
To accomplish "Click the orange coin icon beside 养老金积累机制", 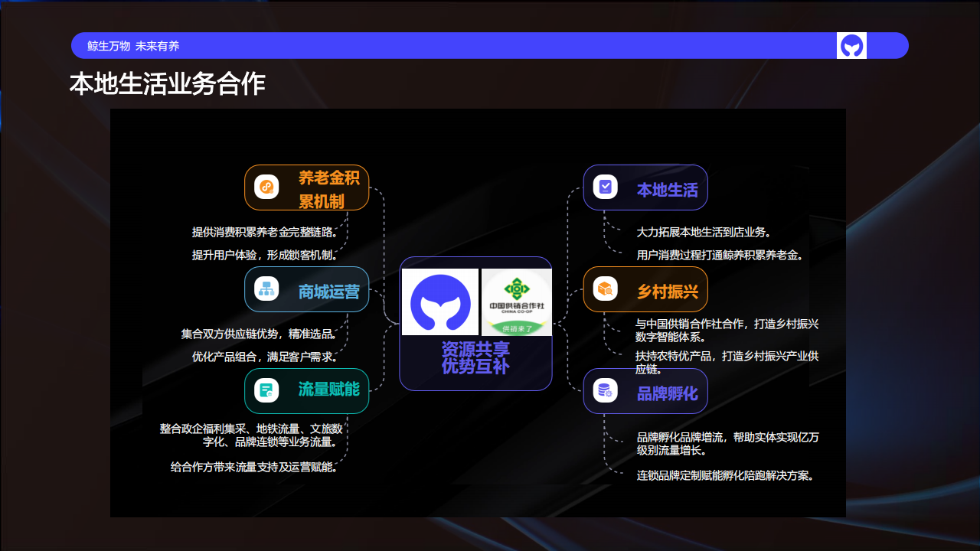I will click(x=266, y=187).
